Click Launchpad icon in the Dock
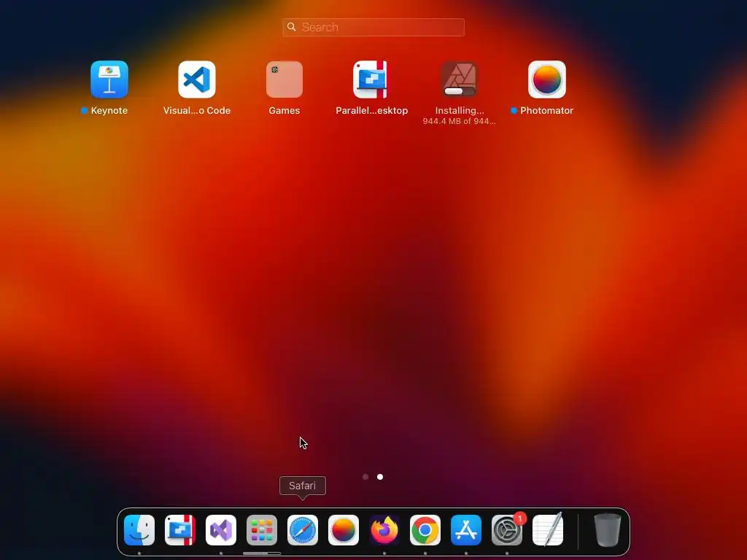This screenshot has width=747, height=560. (262, 530)
